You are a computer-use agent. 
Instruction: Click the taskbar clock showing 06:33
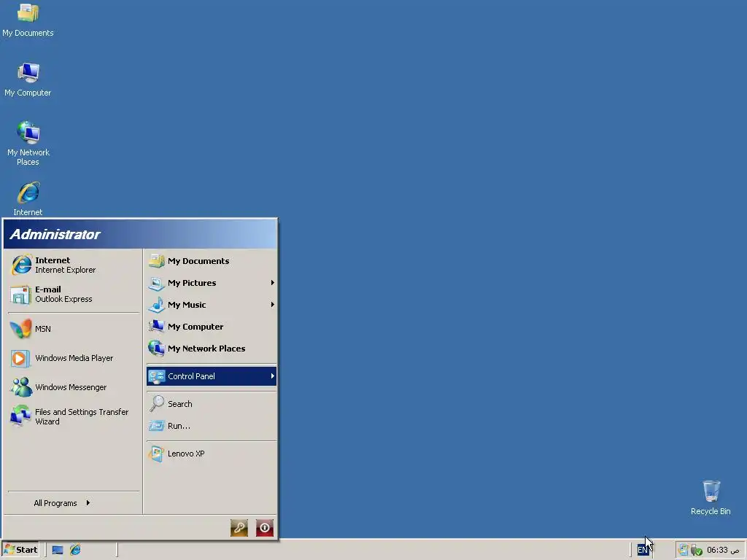[723, 550]
